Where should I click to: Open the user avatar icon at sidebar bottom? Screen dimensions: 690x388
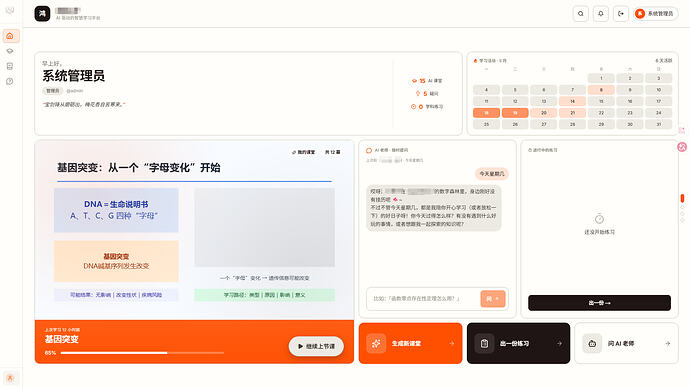point(10,377)
